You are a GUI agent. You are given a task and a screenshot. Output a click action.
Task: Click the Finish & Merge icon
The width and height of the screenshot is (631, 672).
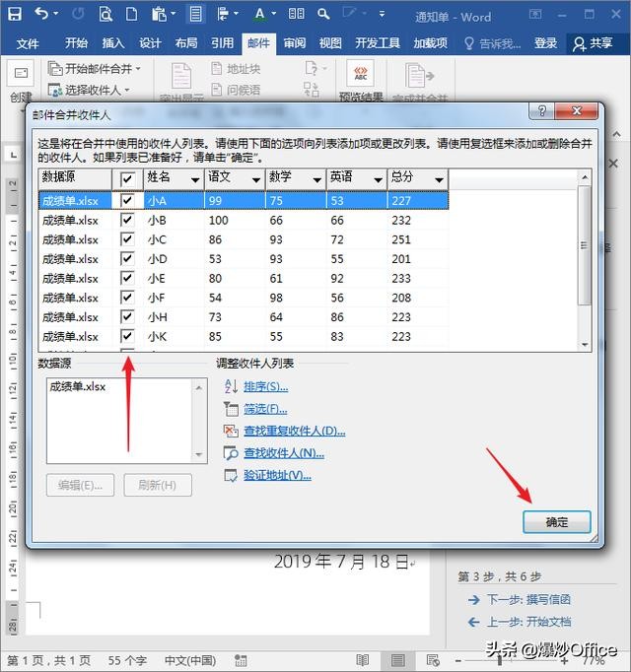tap(419, 76)
